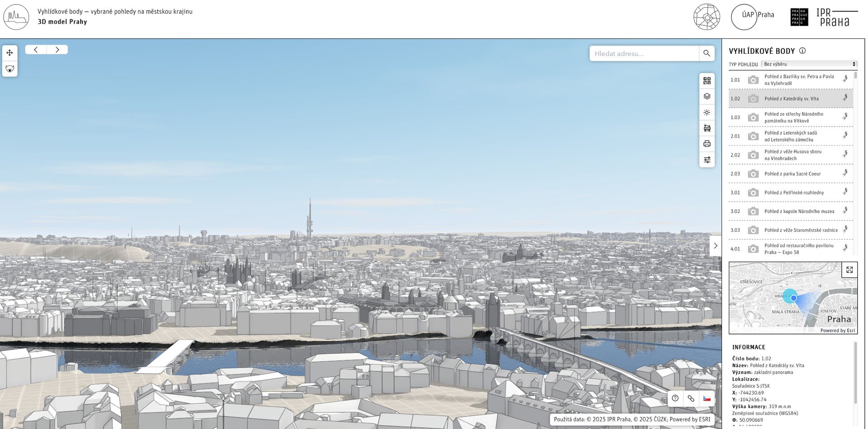The width and height of the screenshot is (868, 429).
Task: Open the layers list icon
Action: 707,96
